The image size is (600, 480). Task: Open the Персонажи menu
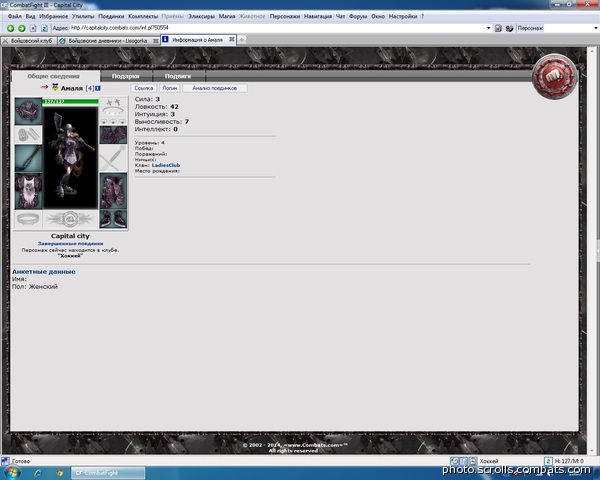(285, 16)
